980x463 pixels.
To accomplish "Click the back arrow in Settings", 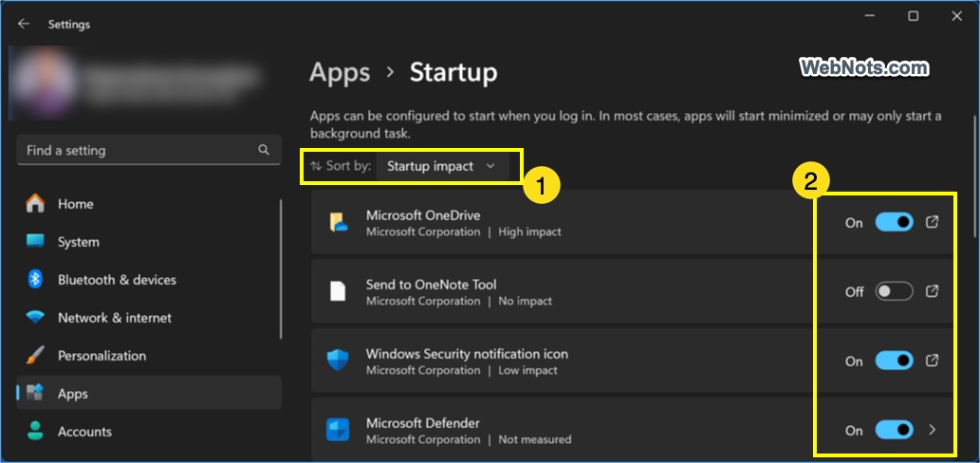I will pos(24,24).
